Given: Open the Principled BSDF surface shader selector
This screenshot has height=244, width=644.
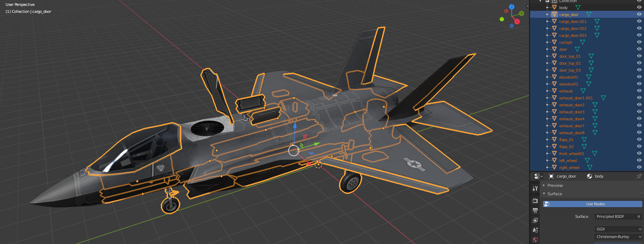Looking at the screenshot, I should point(618,217).
